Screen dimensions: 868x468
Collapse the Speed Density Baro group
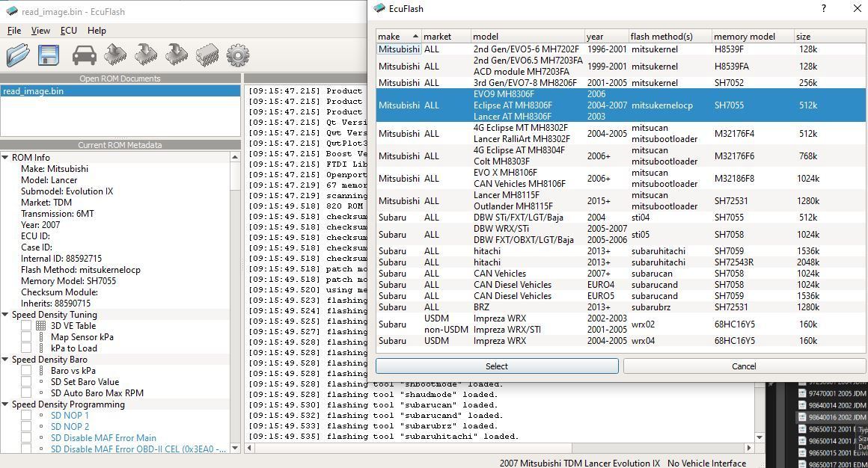point(5,360)
